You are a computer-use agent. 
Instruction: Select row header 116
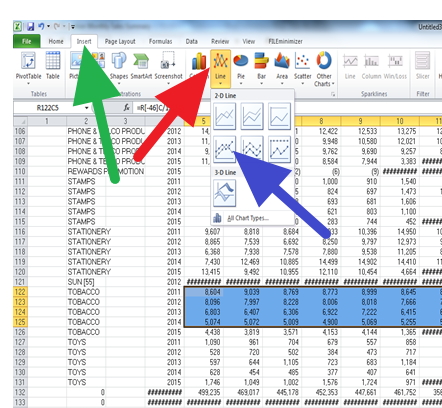pyautogui.click(x=20, y=231)
